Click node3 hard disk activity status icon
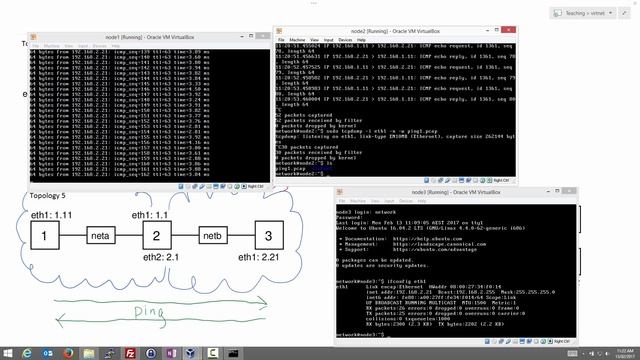The width and height of the screenshot is (640, 360). tap(487, 341)
